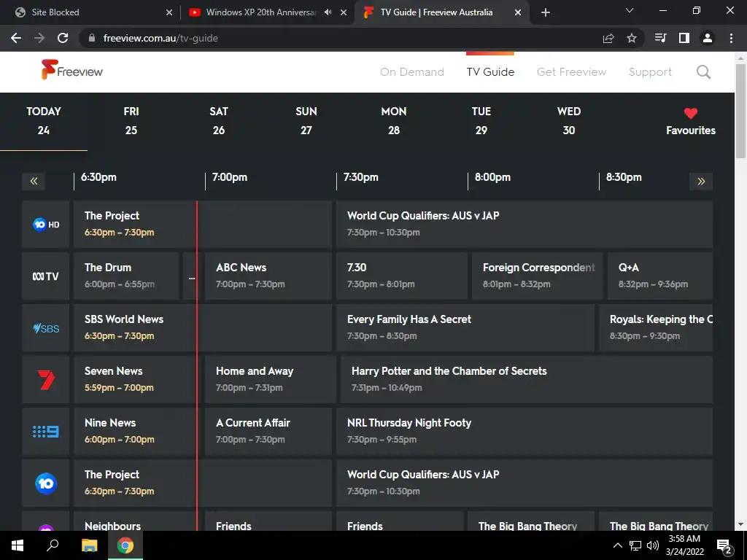Open Every Family Has A Secret listing
The image size is (747, 560).
click(x=465, y=328)
